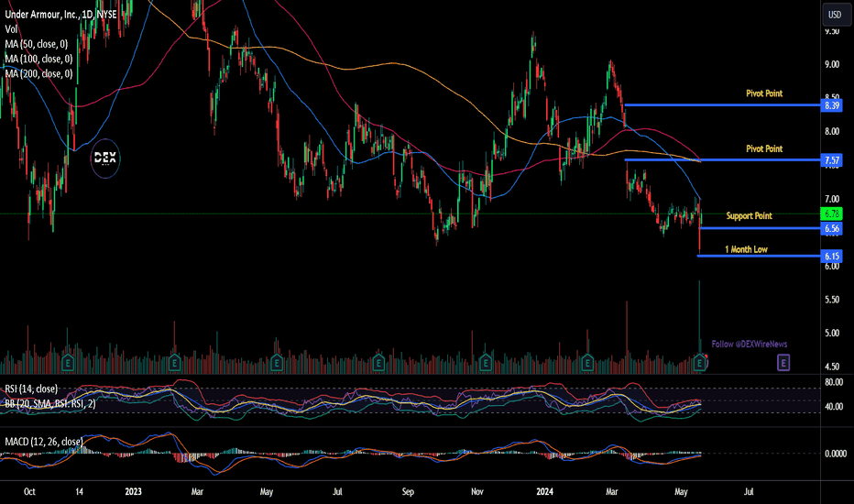This screenshot has height=504, width=854.
Task: Select the blue horizontal line at 8.39
Action: point(722,105)
